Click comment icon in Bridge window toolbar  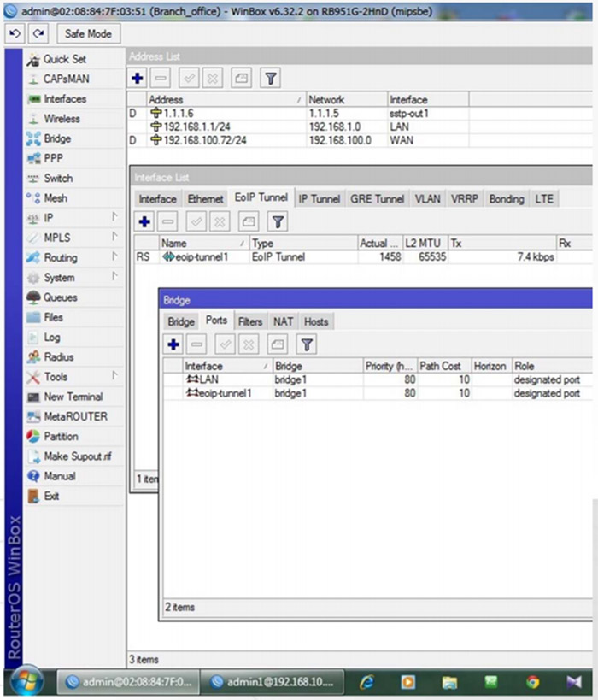coord(278,344)
